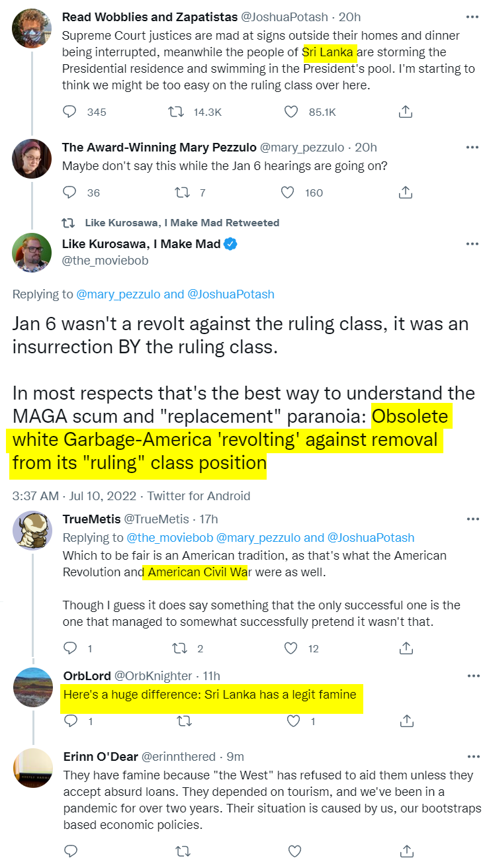Viewport: 487px width, 868px height.
Task: Open the 3:37 AM Jul 10, 2022 timestamp
Action: (x=74, y=496)
